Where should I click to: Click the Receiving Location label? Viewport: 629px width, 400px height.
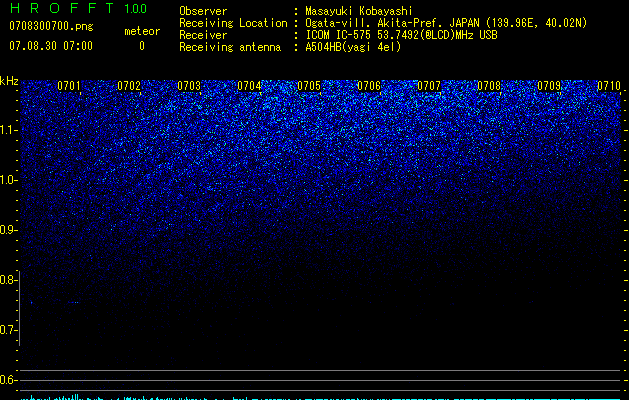pos(233,23)
